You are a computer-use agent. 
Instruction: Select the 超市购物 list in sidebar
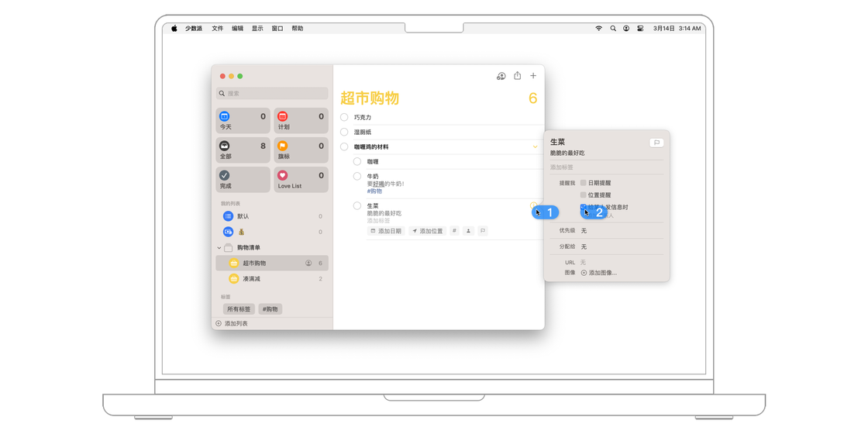[x=272, y=263]
